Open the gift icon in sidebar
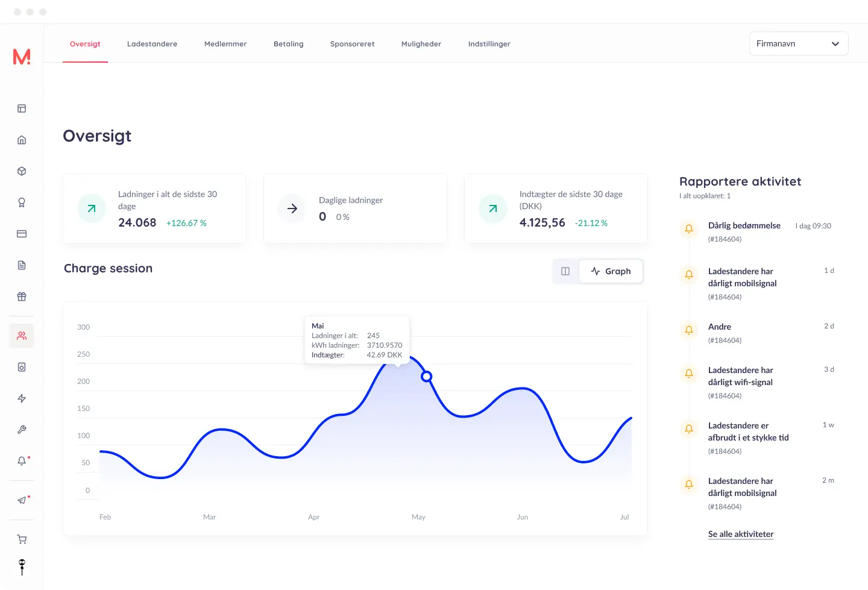This screenshot has width=868, height=590. (22, 297)
